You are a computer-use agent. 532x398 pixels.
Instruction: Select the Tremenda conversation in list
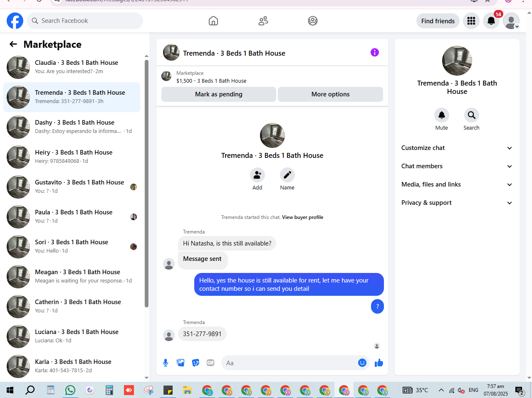(72, 97)
